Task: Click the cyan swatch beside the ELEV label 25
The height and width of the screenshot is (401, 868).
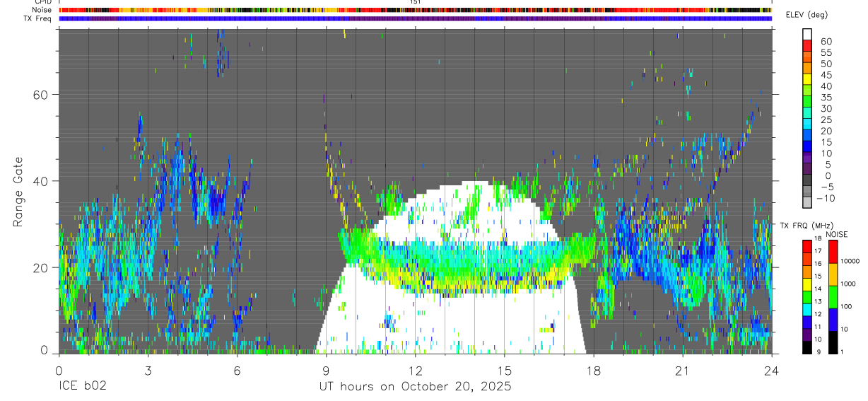Action: [807, 122]
